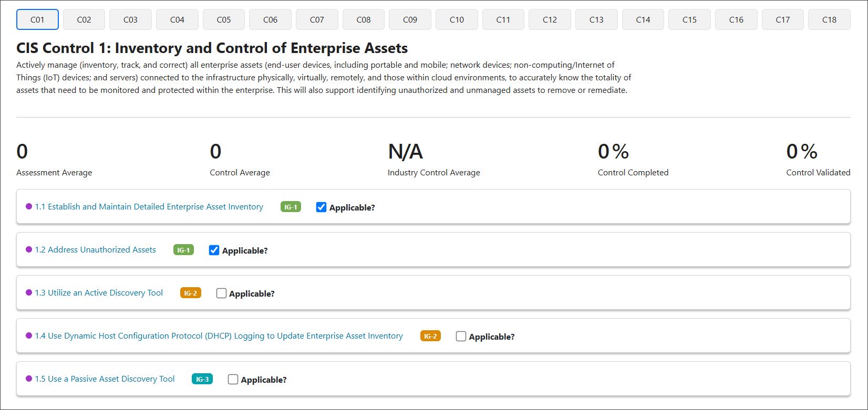Click the CIS Control 1 heading

pos(212,48)
